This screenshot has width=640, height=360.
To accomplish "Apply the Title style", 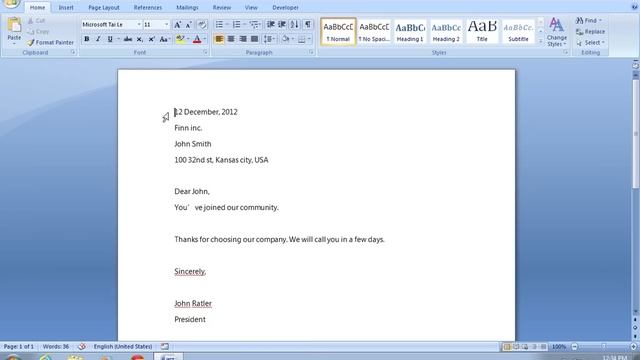I will [482, 31].
